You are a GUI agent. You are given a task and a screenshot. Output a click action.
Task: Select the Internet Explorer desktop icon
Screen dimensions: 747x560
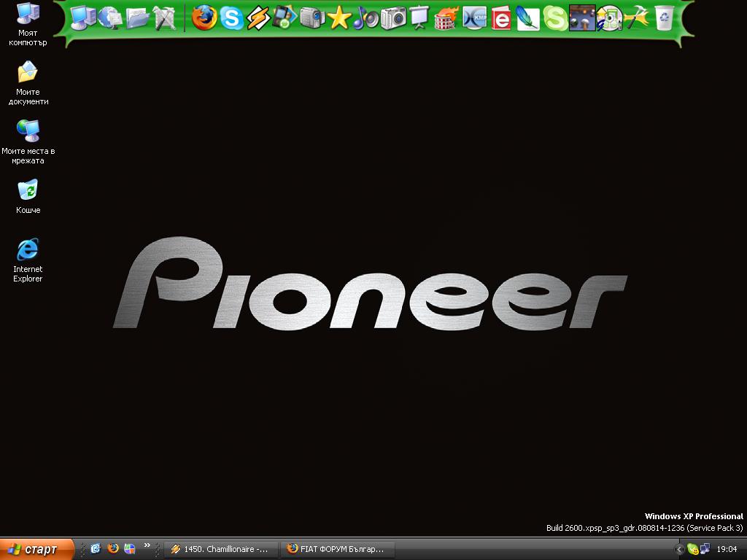[28, 260]
